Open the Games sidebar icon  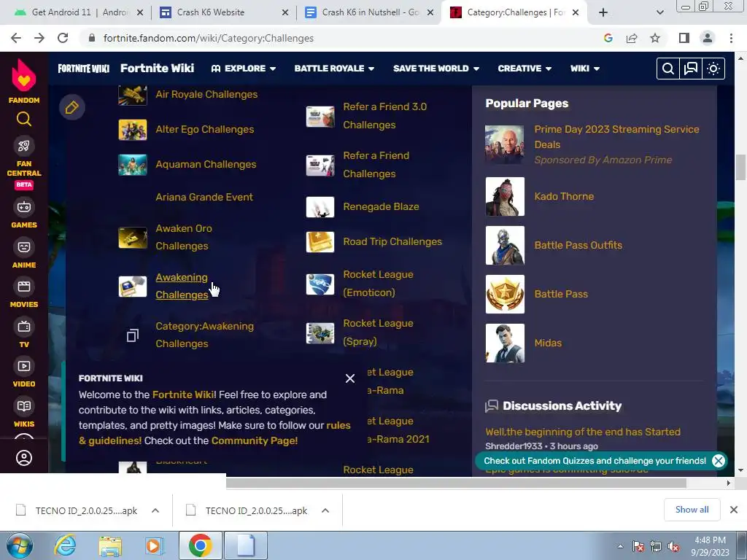click(x=24, y=207)
